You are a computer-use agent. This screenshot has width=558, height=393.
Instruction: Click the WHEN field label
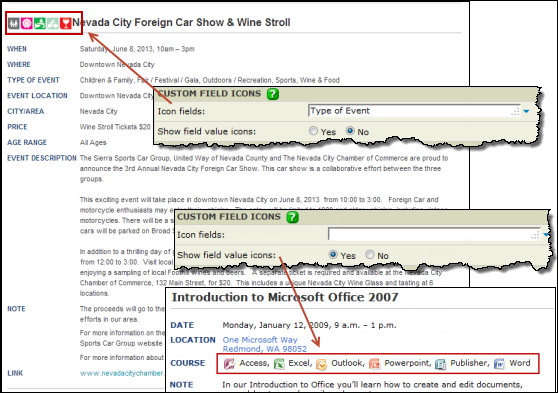point(17,49)
